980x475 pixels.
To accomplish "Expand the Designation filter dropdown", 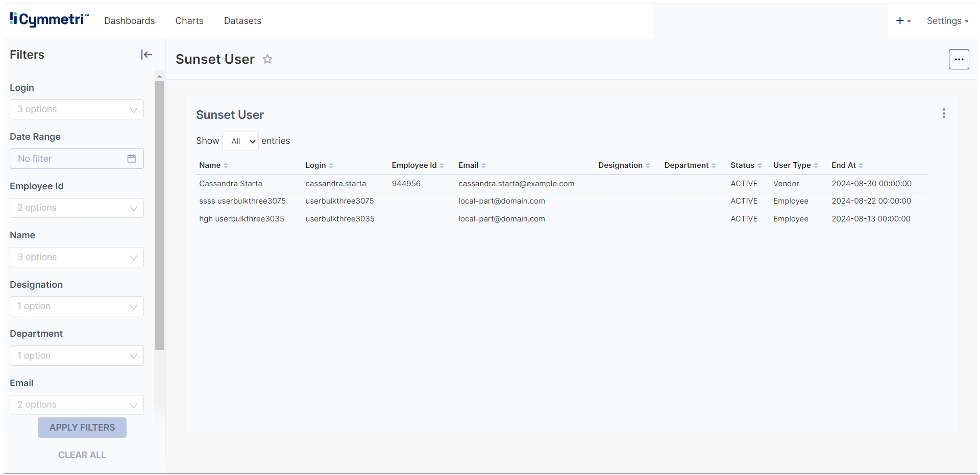I will 77,307.
